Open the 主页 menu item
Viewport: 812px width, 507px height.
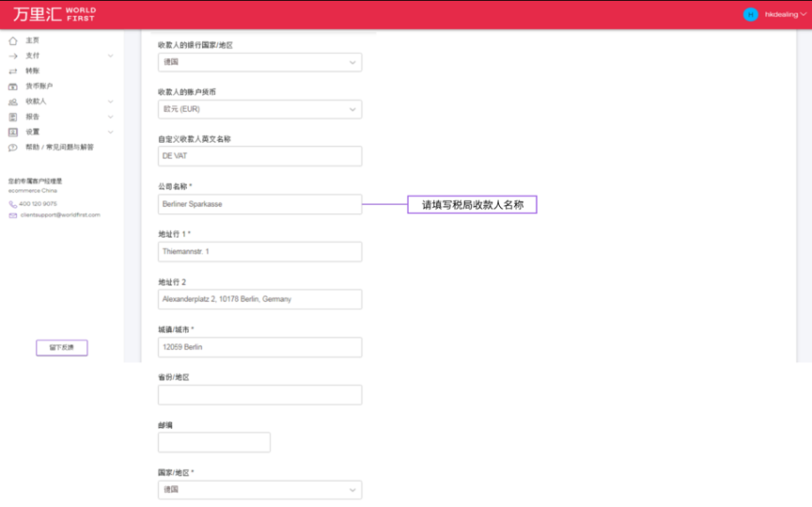coord(32,40)
